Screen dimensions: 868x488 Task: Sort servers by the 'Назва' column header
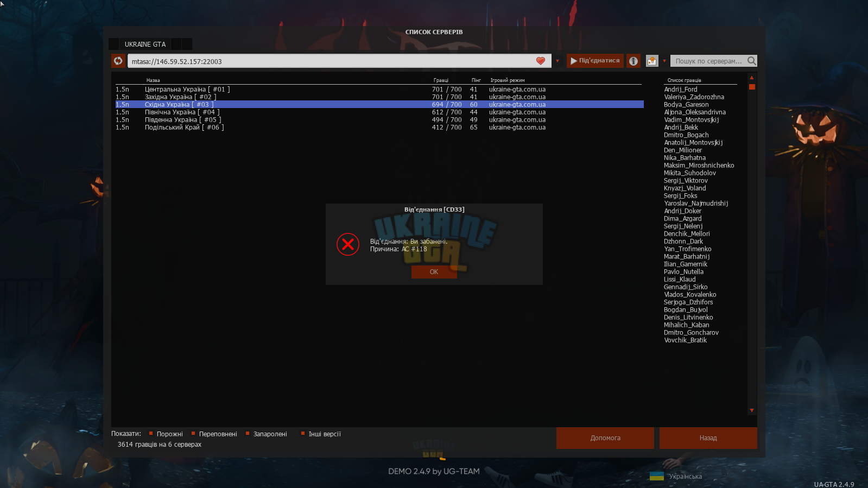pyautogui.click(x=153, y=80)
